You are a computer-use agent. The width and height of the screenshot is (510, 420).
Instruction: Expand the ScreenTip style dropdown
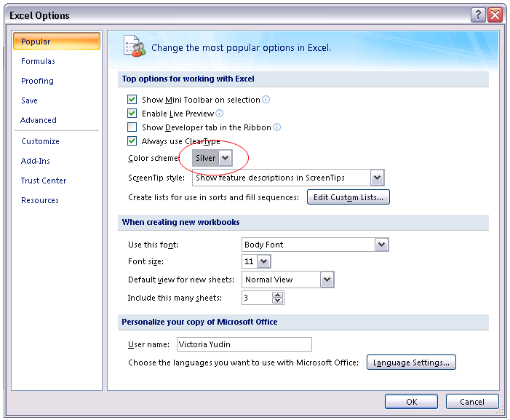[376, 178]
